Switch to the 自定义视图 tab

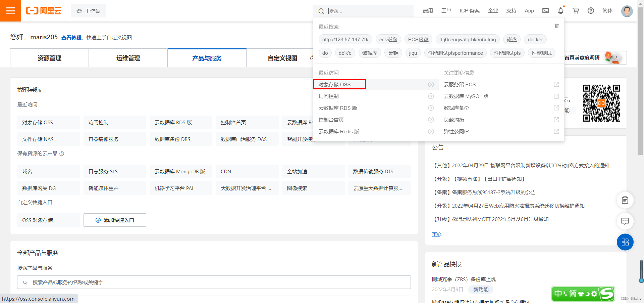click(x=282, y=58)
